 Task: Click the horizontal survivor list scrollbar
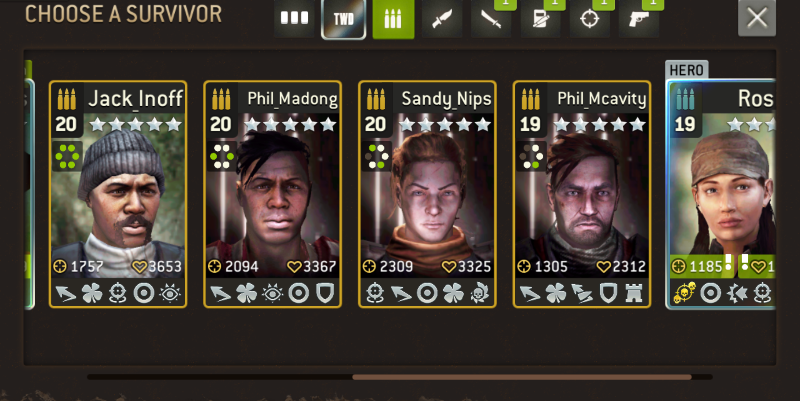click(400, 377)
